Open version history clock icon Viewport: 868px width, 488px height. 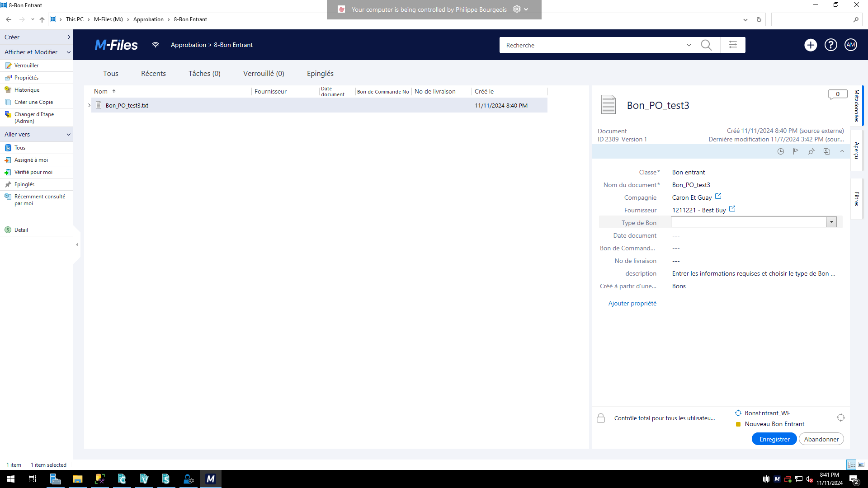point(781,151)
